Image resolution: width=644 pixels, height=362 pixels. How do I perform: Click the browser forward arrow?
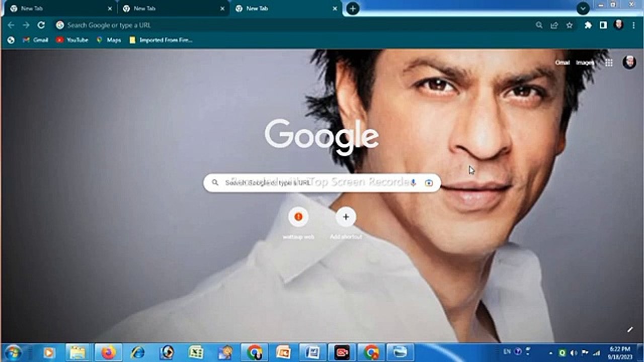tap(26, 25)
